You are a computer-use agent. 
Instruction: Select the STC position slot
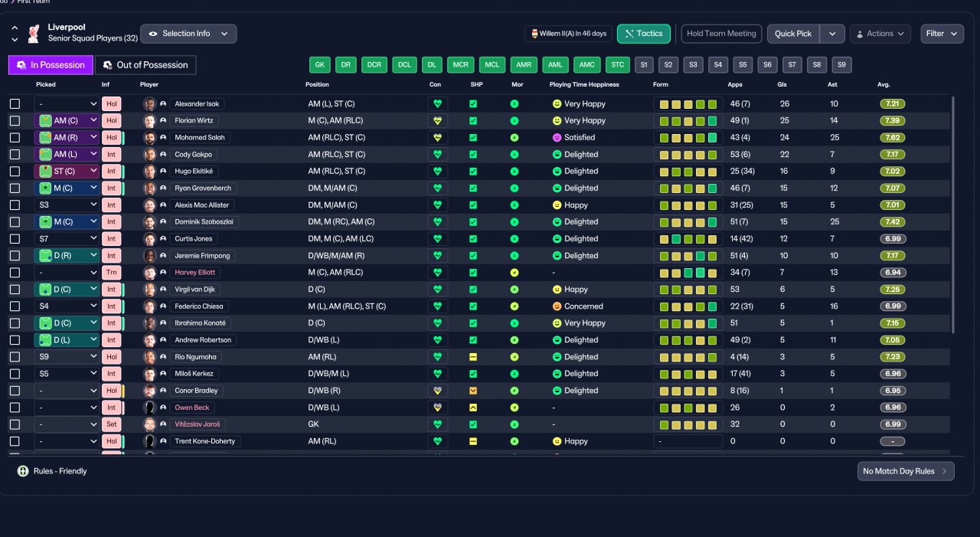(617, 65)
